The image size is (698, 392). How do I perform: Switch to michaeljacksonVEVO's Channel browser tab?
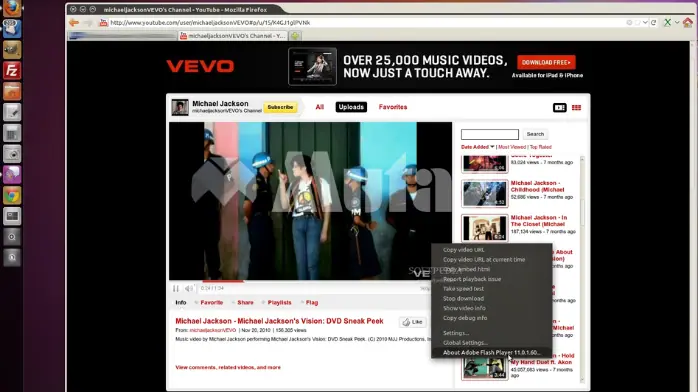pos(232,36)
